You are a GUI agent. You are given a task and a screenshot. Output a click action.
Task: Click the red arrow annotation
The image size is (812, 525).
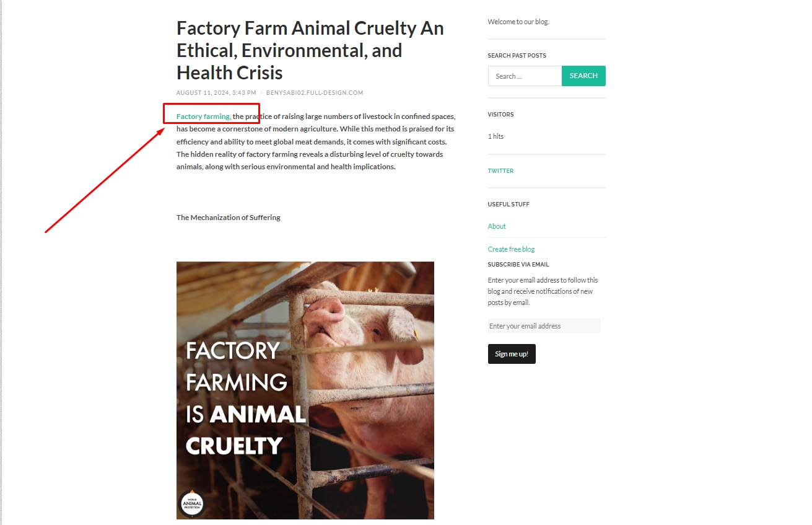tap(105, 180)
